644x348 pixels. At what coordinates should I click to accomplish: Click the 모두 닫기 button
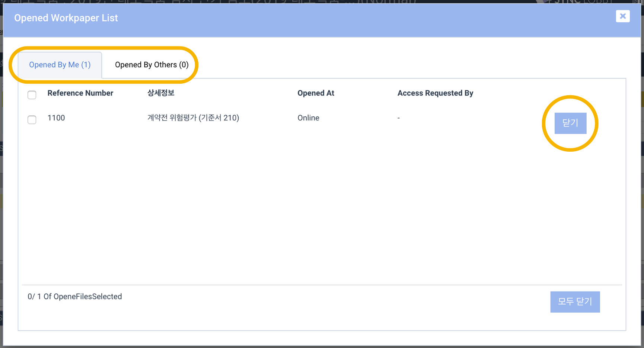tap(575, 302)
